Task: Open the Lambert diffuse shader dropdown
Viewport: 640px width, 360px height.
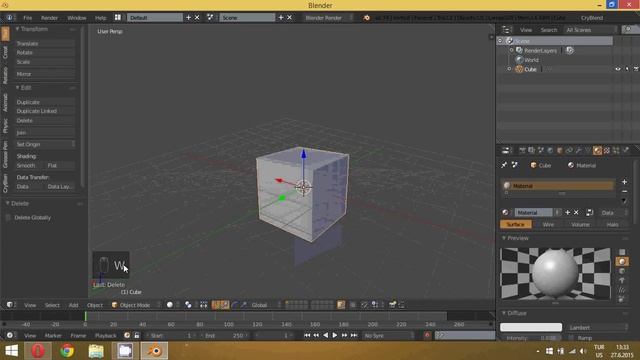Action: click(x=597, y=327)
